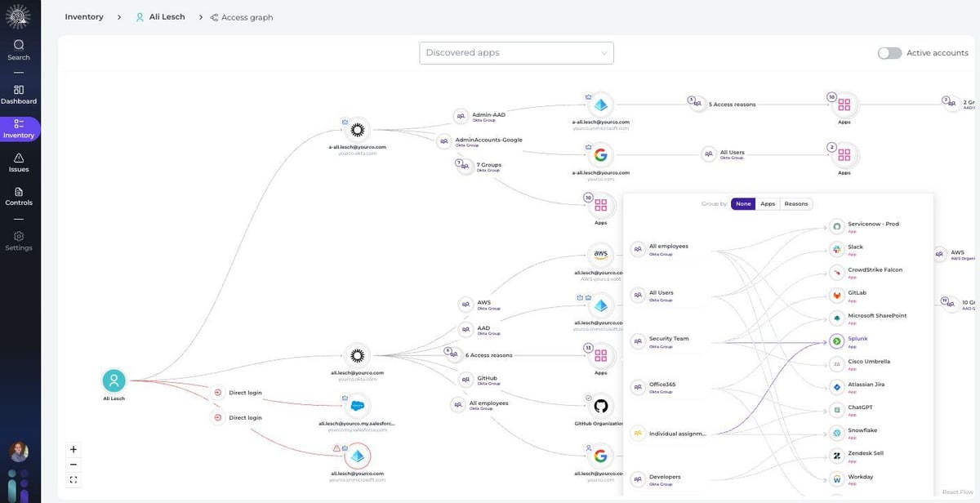The width and height of the screenshot is (980, 503).
Task: Open the Apps node with badge 13
Action: click(x=601, y=356)
